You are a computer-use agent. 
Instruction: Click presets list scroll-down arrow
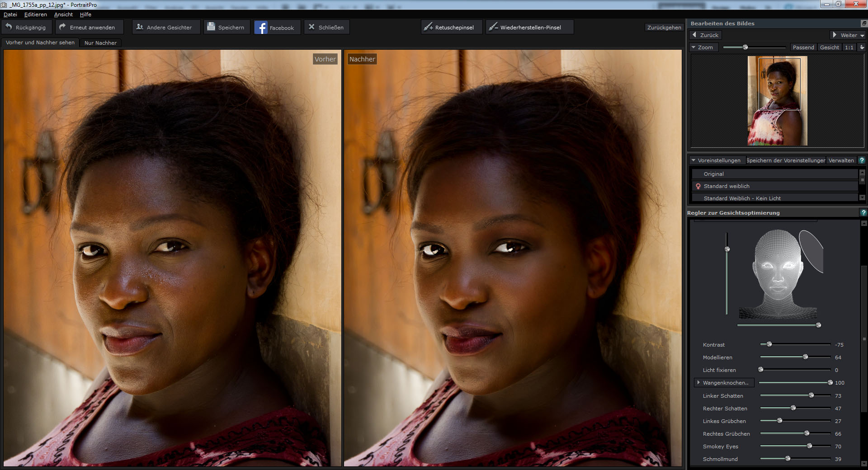coord(862,197)
